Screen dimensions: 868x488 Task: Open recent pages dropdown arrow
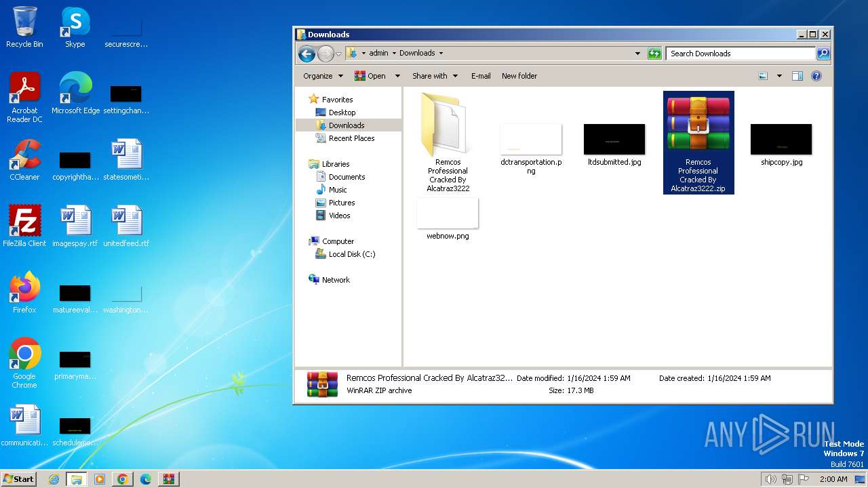pyautogui.click(x=338, y=54)
